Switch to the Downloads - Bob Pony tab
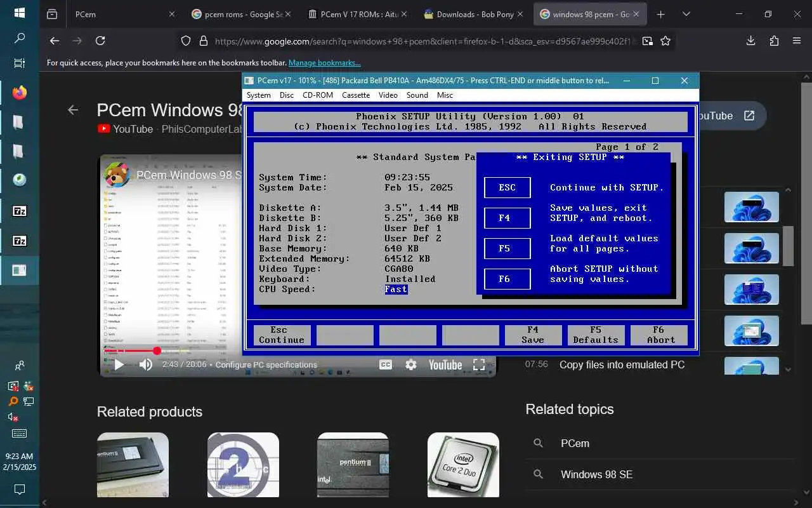The image size is (812, 508). pyautogui.click(x=473, y=14)
